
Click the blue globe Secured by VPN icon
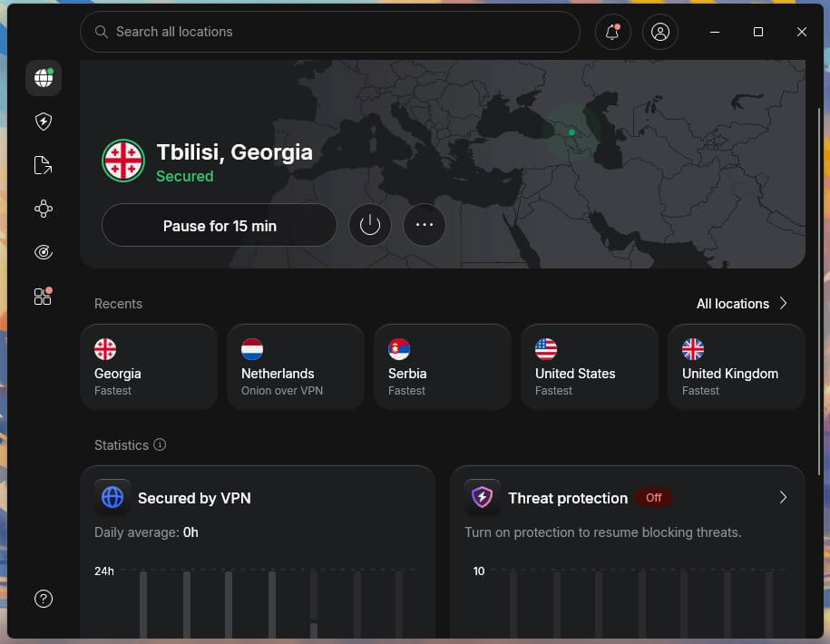click(x=112, y=497)
